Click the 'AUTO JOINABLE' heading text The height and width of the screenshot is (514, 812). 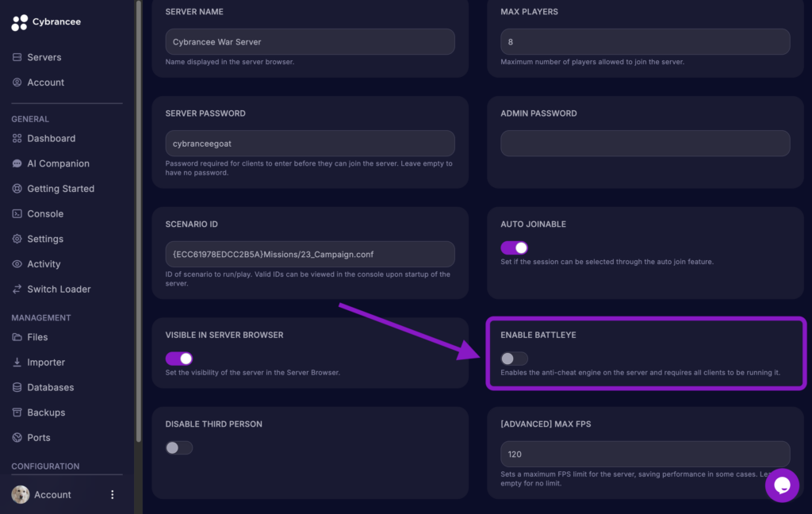534,224
